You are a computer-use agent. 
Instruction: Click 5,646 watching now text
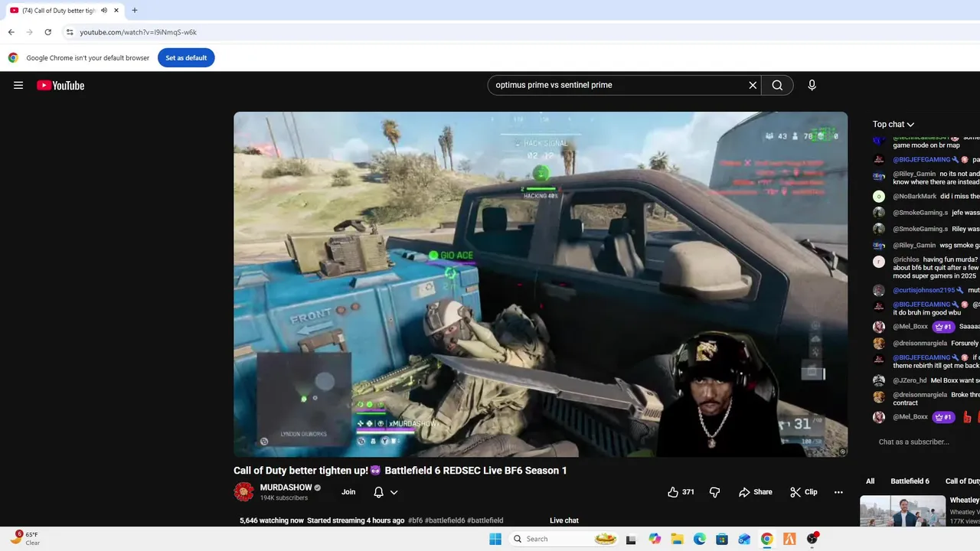pos(272,520)
